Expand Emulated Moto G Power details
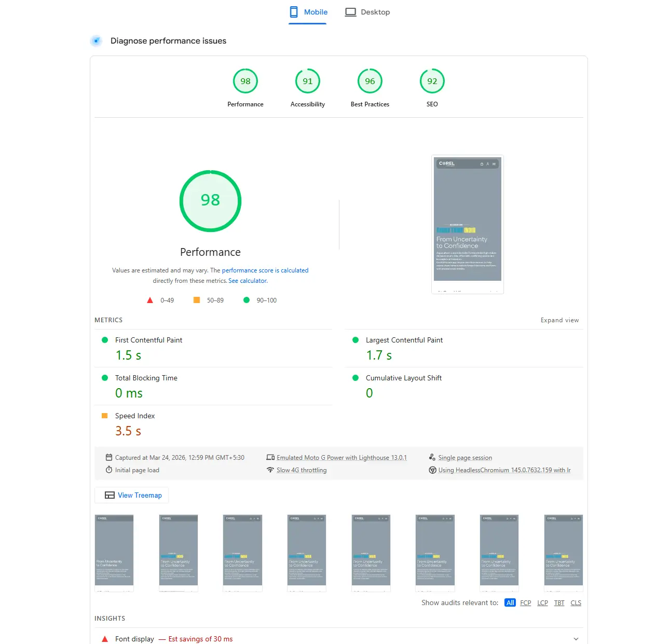The width and height of the screenshot is (670, 644). (x=341, y=458)
